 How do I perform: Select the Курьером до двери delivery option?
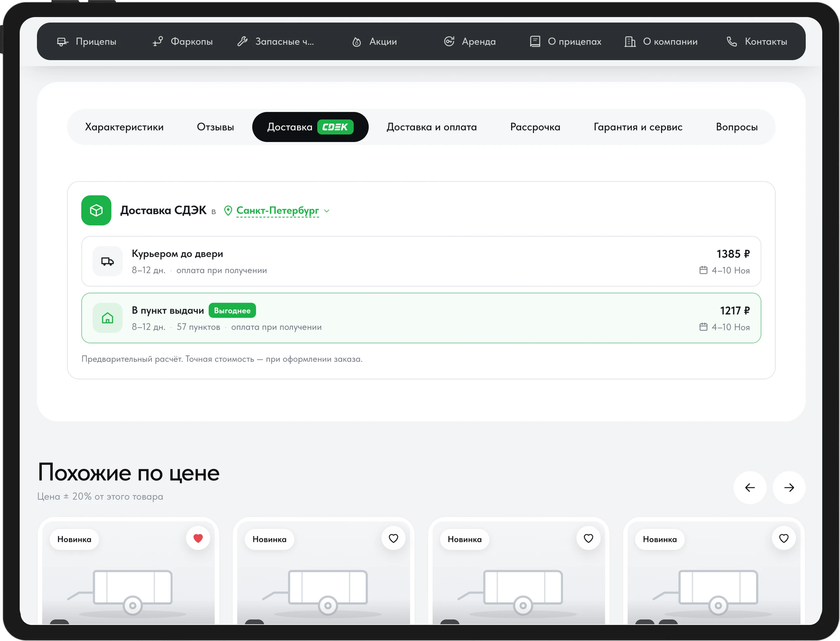(x=421, y=261)
